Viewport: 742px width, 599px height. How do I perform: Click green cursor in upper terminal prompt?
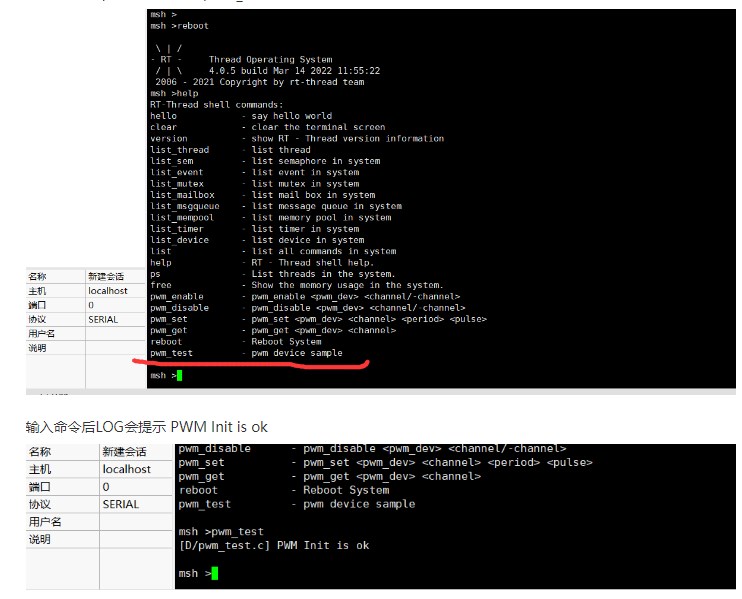tap(179, 376)
